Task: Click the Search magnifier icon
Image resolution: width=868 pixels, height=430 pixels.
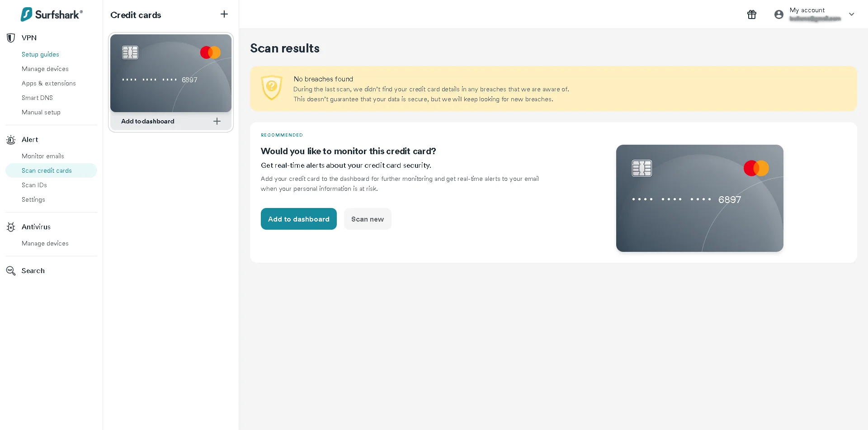Action: coord(11,271)
